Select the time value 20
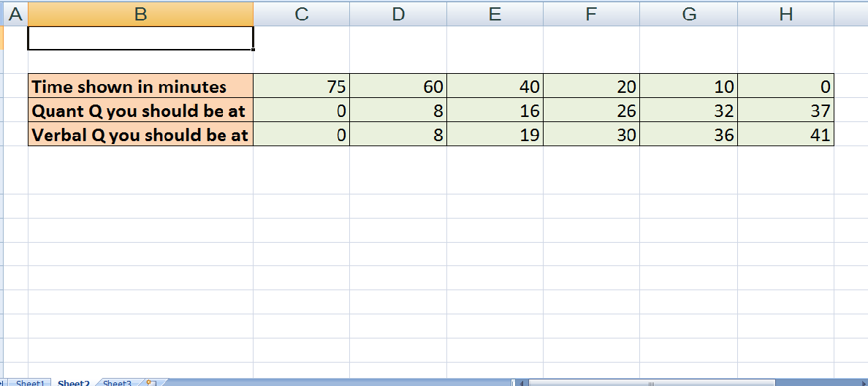The height and width of the screenshot is (386, 868). tap(591, 86)
